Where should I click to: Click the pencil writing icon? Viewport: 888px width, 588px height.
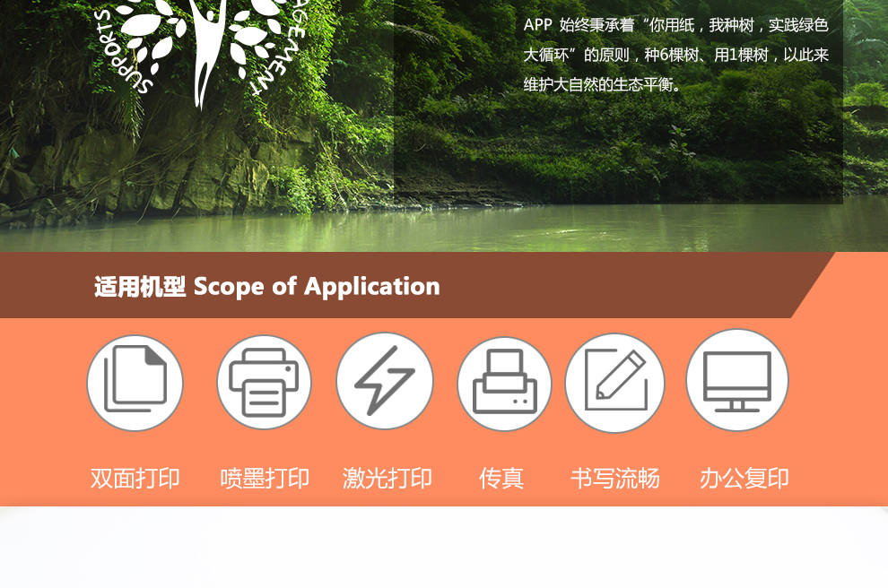click(x=615, y=383)
